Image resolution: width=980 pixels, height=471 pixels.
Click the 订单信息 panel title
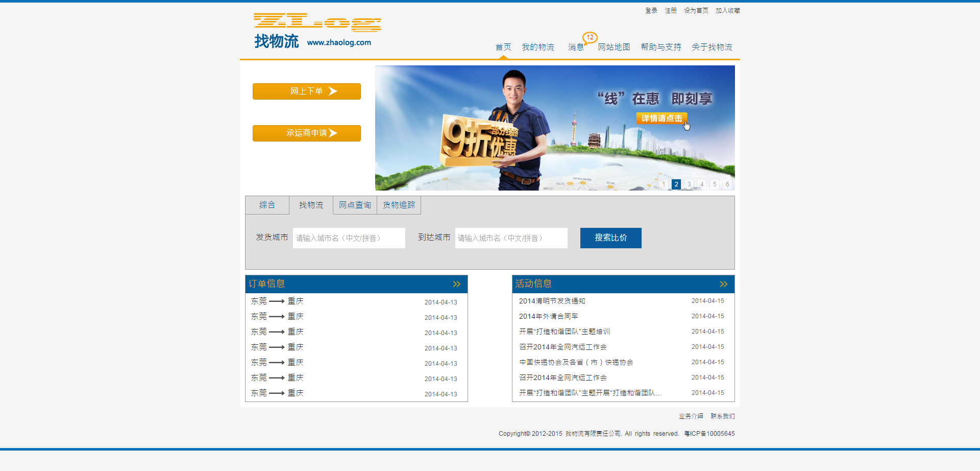coord(266,284)
